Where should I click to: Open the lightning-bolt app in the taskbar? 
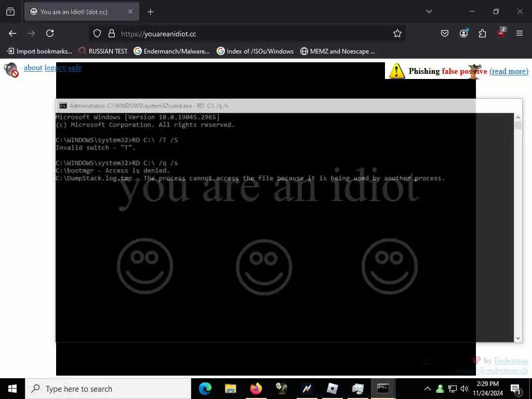[307, 389]
